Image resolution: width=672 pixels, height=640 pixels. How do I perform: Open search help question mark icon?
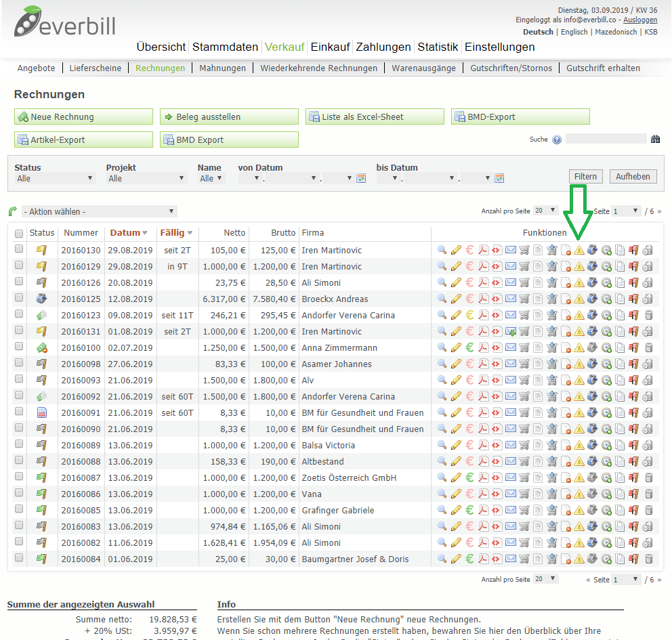pos(557,140)
